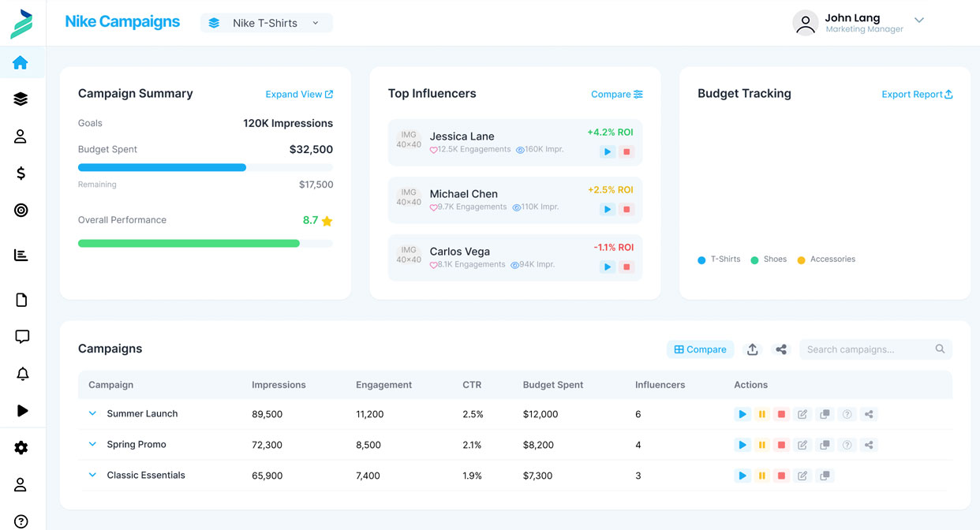Sort by the Budget Spent column header

[x=553, y=385]
